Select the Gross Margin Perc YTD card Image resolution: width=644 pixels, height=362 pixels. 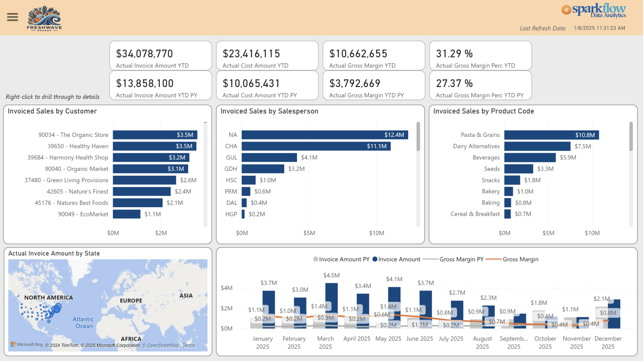pyautogui.click(x=481, y=56)
